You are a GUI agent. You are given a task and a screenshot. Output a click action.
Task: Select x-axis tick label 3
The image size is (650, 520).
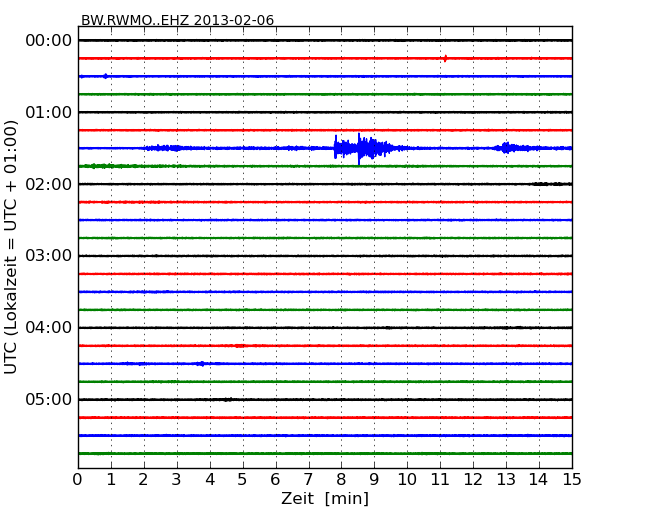point(176,480)
